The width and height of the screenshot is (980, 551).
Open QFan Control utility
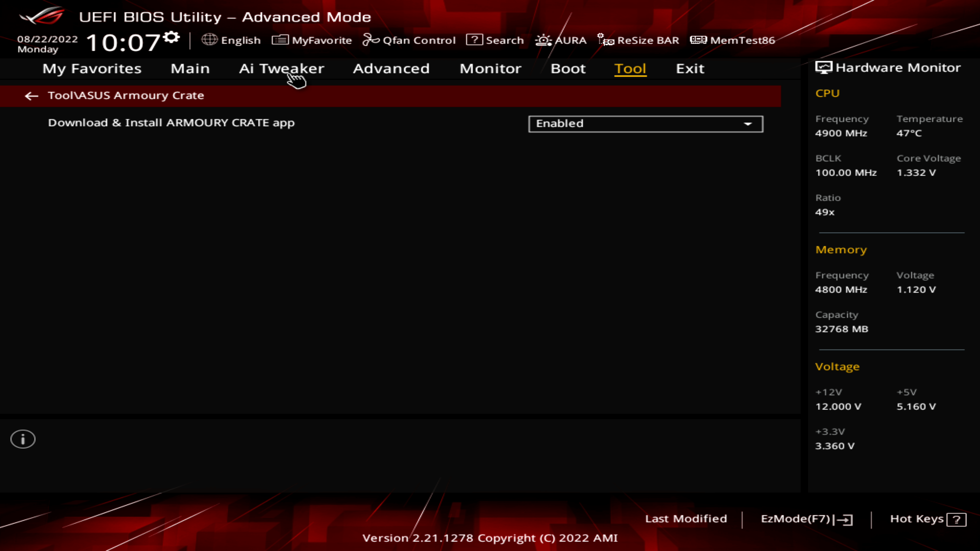[409, 40]
